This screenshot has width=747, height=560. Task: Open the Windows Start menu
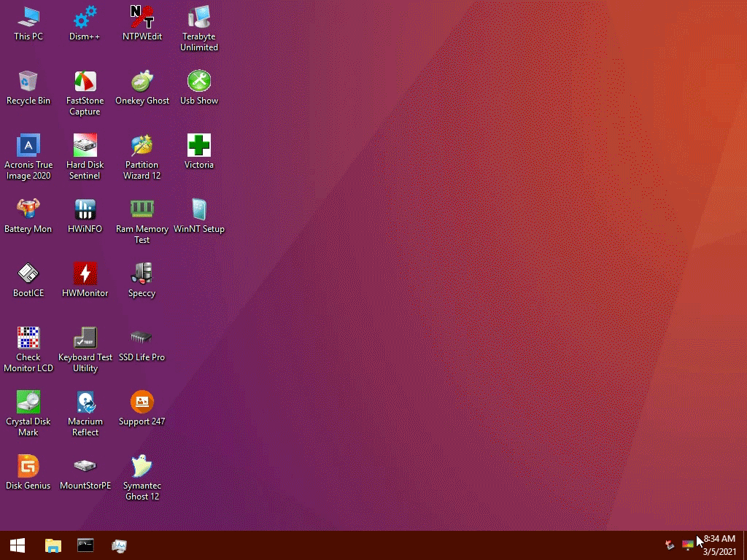click(18, 545)
